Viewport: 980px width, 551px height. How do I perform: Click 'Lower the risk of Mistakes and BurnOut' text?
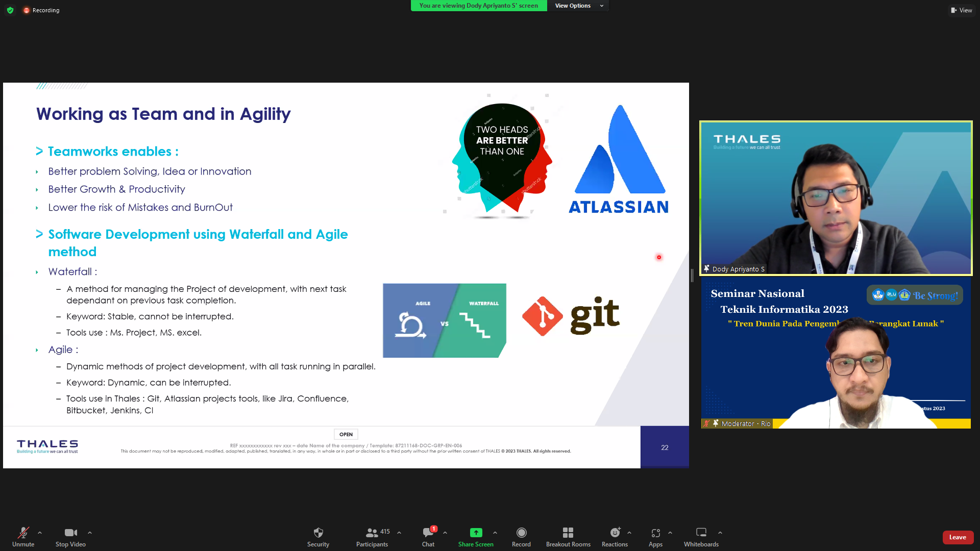[x=140, y=208]
